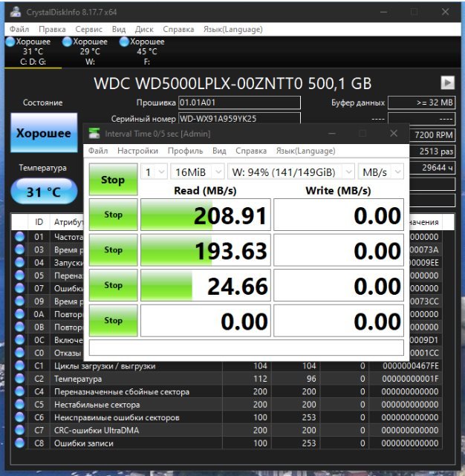Screen dimensions: 465x476
Task: Click the 29644 ч power-on hours field
Action: pyautogui.click(x=432, y=168)
